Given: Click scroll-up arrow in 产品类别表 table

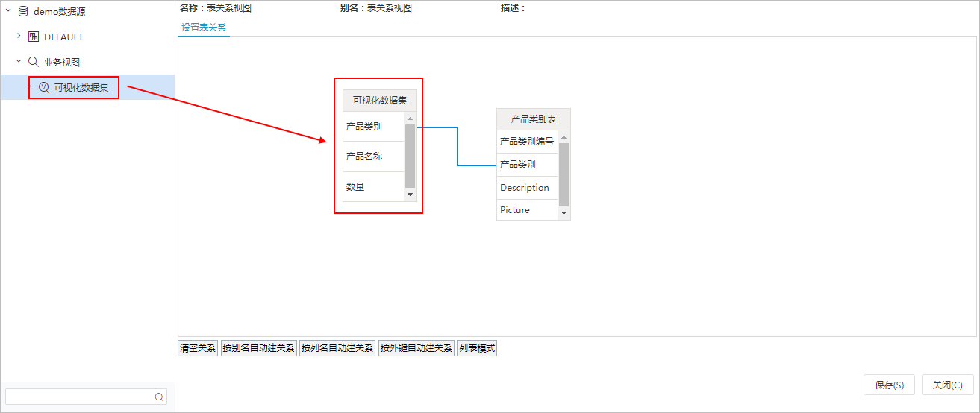Looking at the screenshot, I should coord(564,136).
